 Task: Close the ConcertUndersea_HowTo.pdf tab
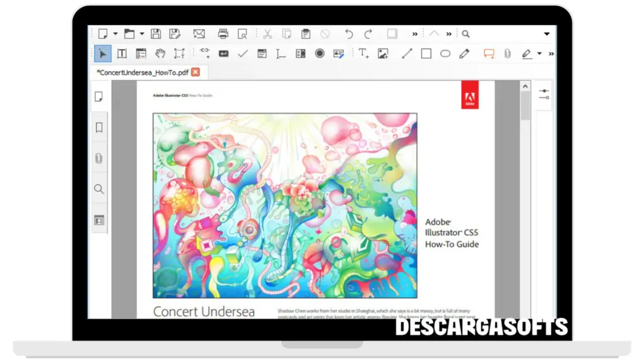(x=196, y=72)
